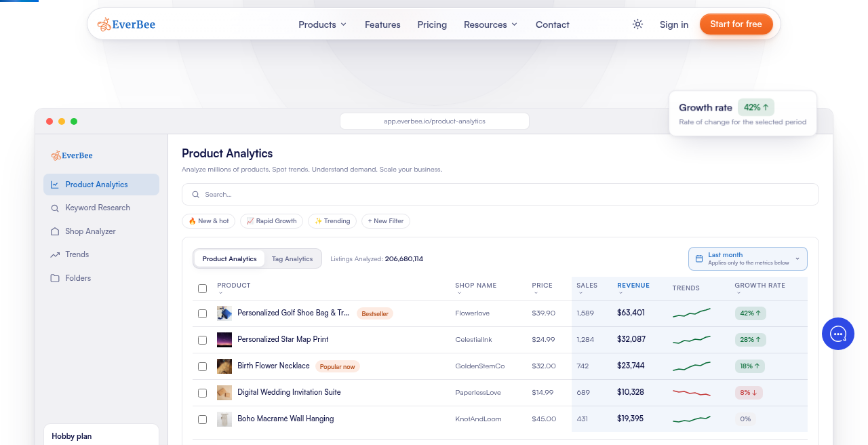
Task: Click the 42% growth badge in Flowerlove row
Action: 750,313
